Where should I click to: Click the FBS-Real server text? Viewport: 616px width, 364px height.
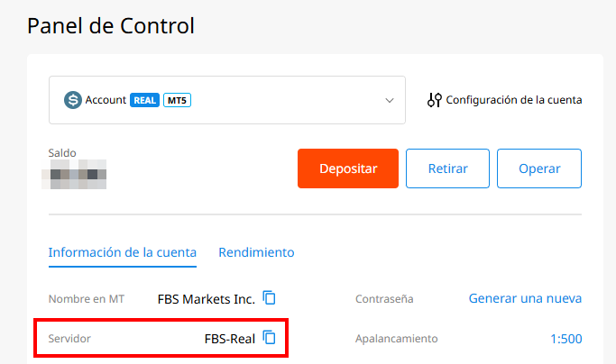click(x=230, y=339)
